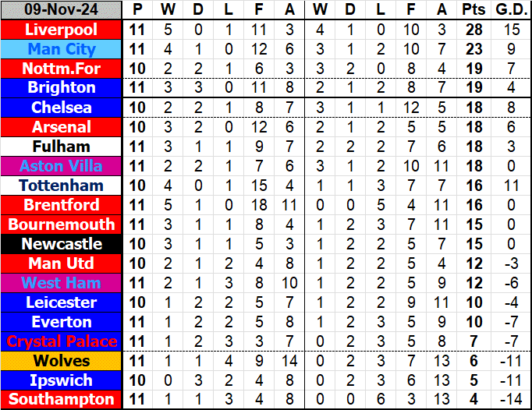Click the Bournemouth team cell
Viewport: 532px width, 410px height.
pos(62,224)
